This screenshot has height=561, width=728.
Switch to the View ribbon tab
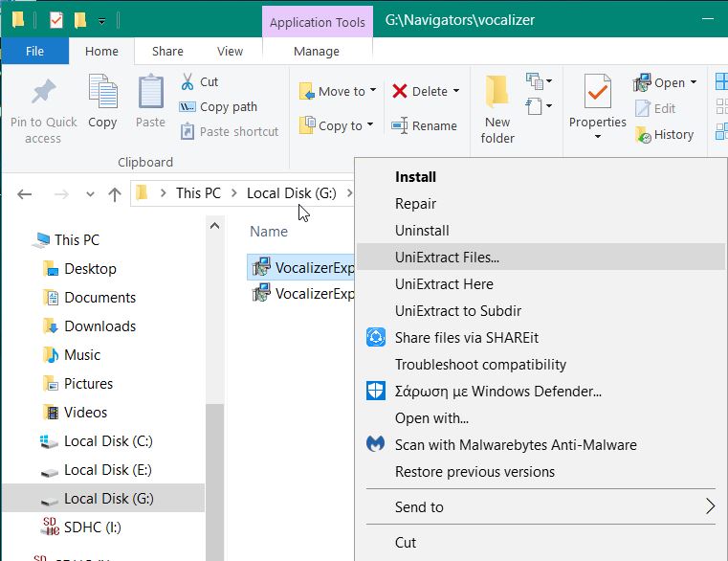pos(230,52)
